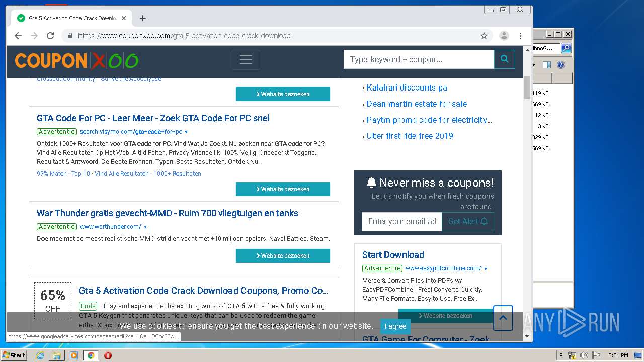Click the grayed-out forward arrow

pos(34,36)
